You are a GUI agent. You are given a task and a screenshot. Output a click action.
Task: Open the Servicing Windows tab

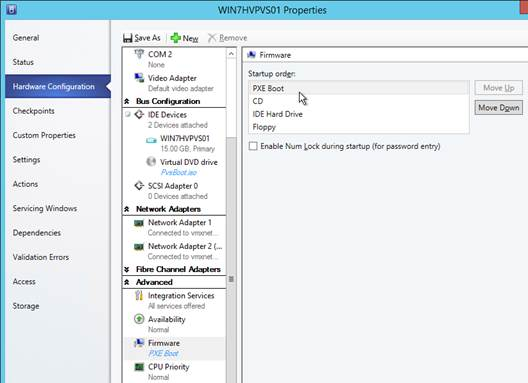tap(45, 208)
